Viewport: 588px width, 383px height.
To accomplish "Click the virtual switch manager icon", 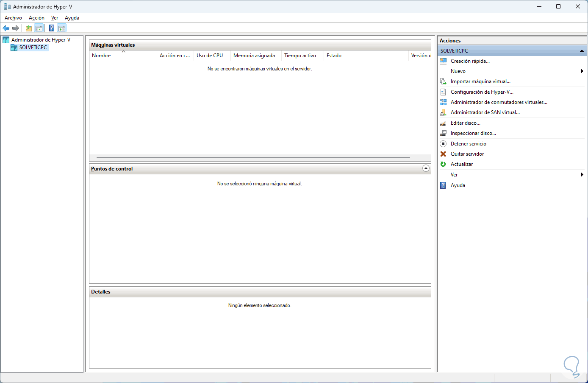I will [443, 102].
